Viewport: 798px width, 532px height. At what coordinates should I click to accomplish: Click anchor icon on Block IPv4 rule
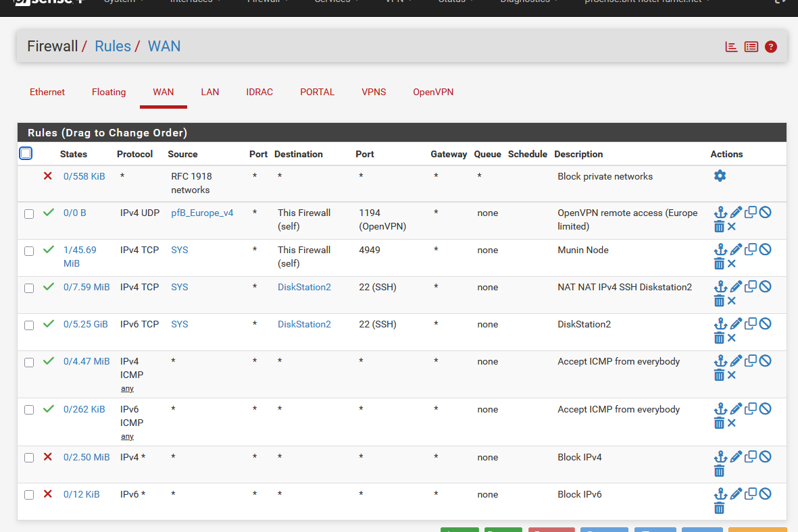720,457
